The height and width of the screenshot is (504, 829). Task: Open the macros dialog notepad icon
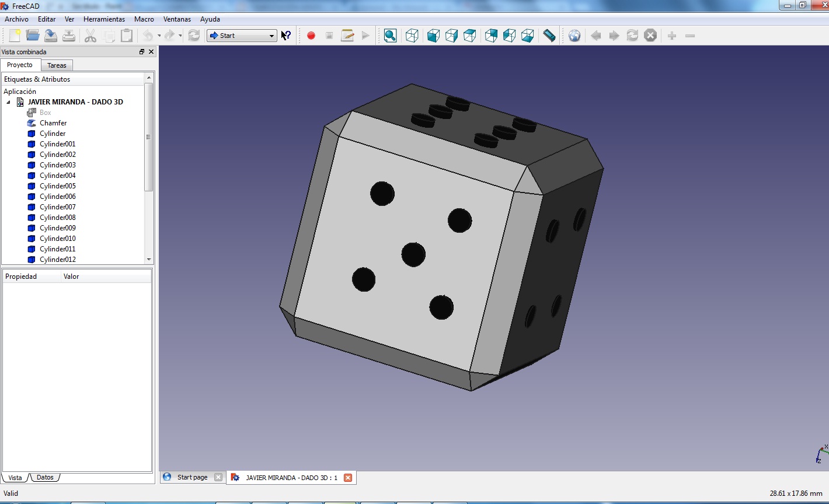347,36
